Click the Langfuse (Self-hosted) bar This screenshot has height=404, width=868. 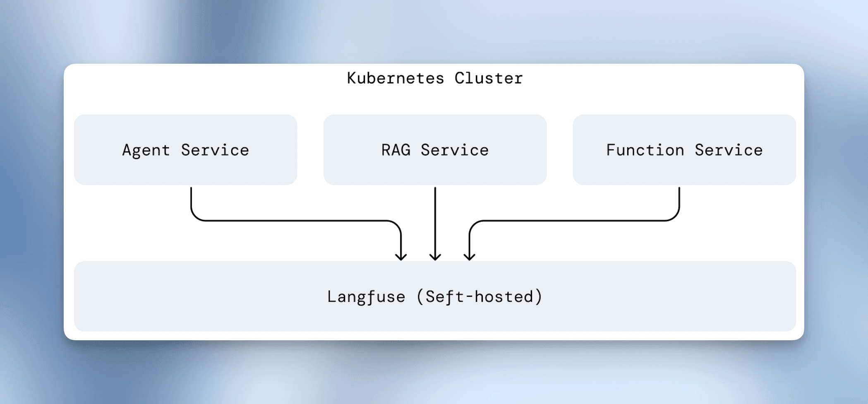(434, 296)
